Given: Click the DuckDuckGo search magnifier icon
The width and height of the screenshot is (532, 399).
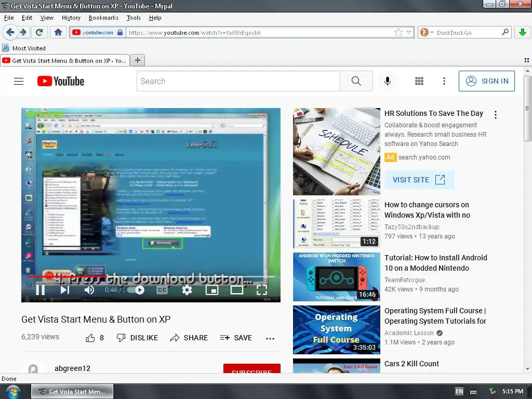Looking at the screenshot, I should click(505, 32).
